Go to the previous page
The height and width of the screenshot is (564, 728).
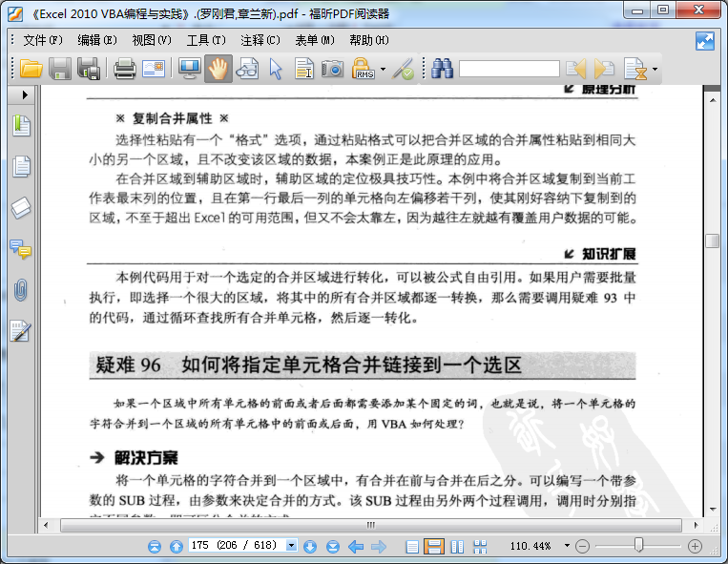177,547
